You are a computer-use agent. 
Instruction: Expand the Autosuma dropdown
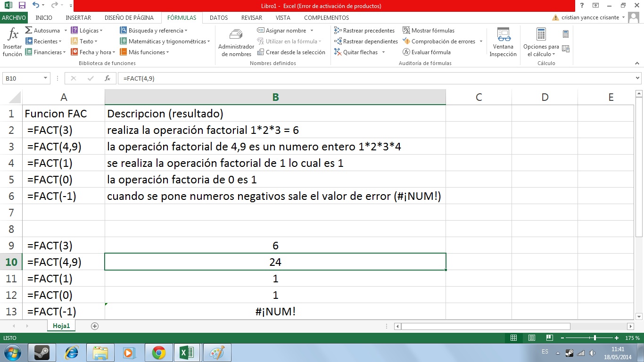point(65,31)
